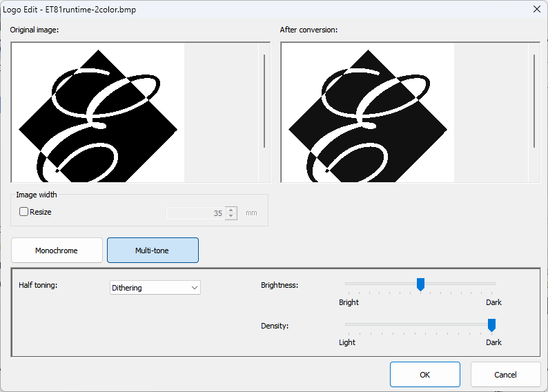Switch to Monochrome mode

tap(57, 251)
